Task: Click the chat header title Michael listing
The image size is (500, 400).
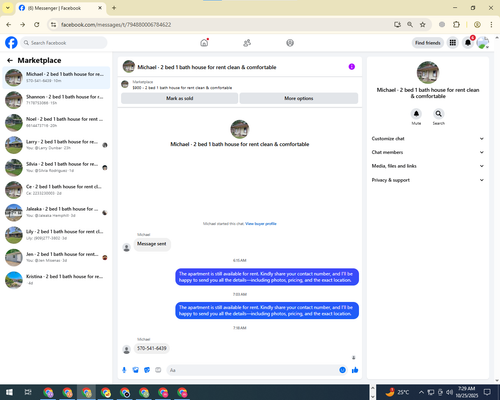Action: (207, 67)
